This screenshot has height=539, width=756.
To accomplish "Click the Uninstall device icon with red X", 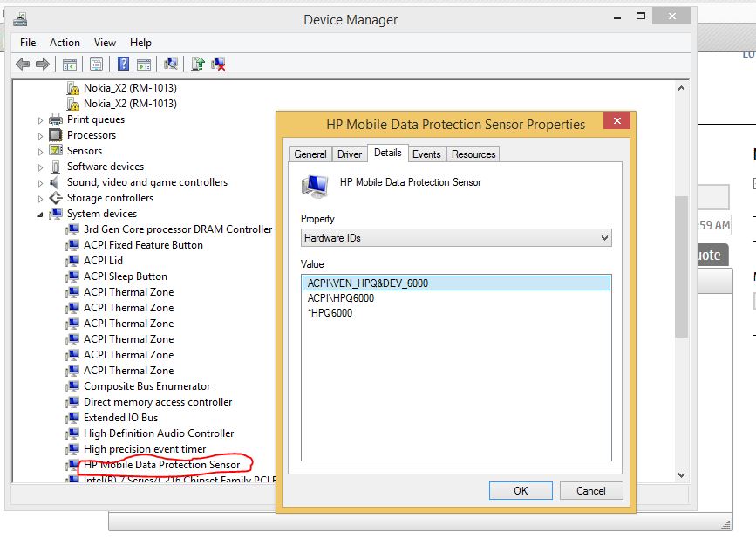I will point(219,64).
